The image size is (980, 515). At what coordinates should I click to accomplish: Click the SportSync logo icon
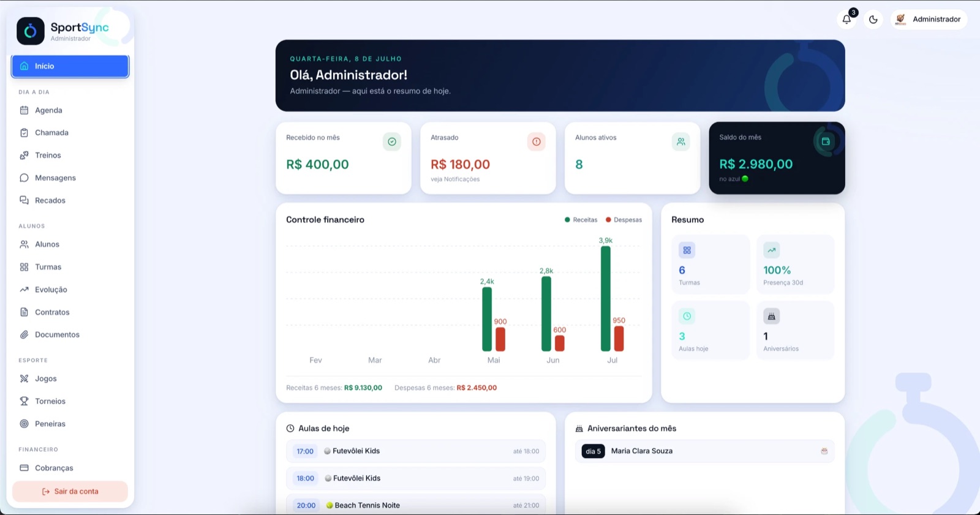(x=31, y=31)
